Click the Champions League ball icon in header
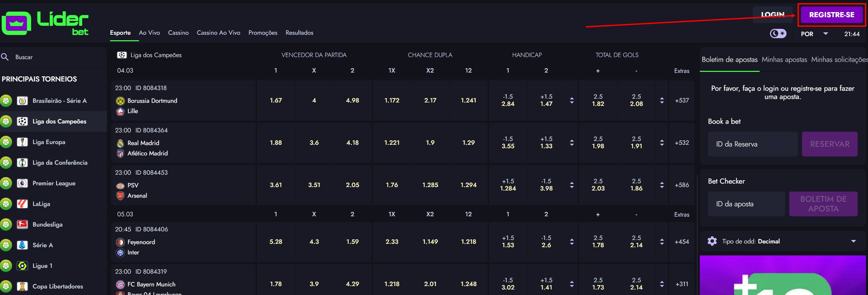This screenshot has width=868, height=295. (122, 55)
